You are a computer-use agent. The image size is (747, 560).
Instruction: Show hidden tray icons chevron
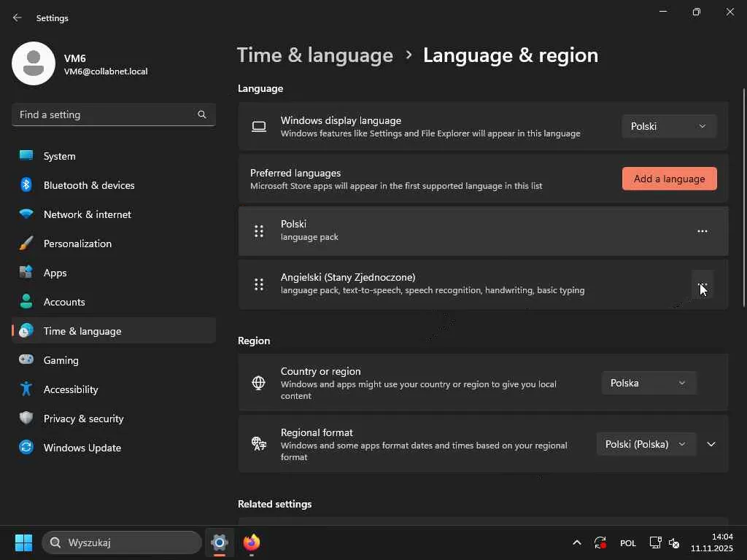(x=576, y=542)
